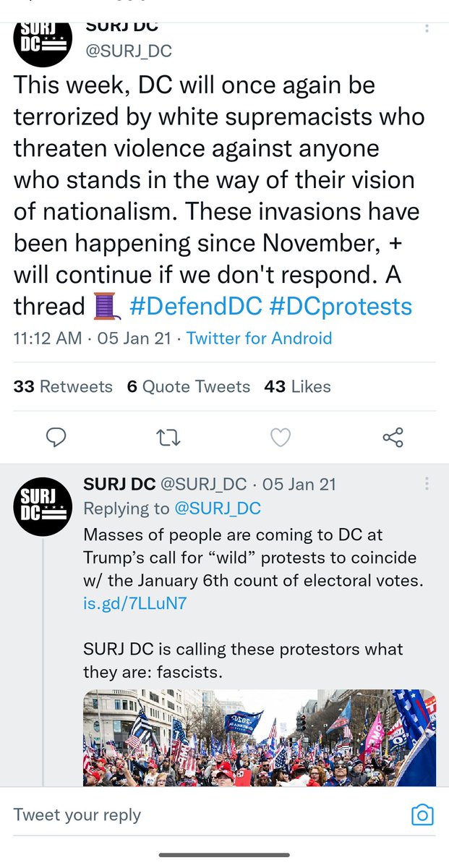The image size is (449, 868).
Task: View the 43 Likes list
Action: pos(297,386)
